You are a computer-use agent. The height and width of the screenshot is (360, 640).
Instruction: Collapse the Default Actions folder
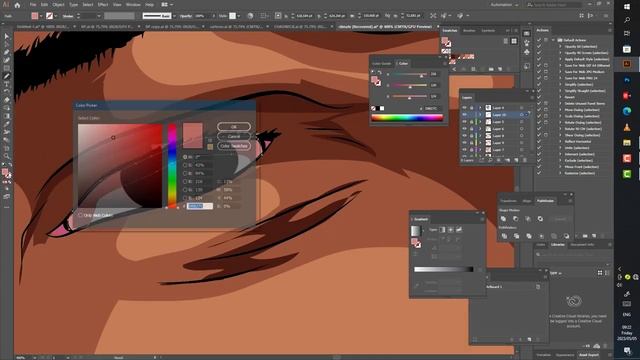(x=553, y=40)
